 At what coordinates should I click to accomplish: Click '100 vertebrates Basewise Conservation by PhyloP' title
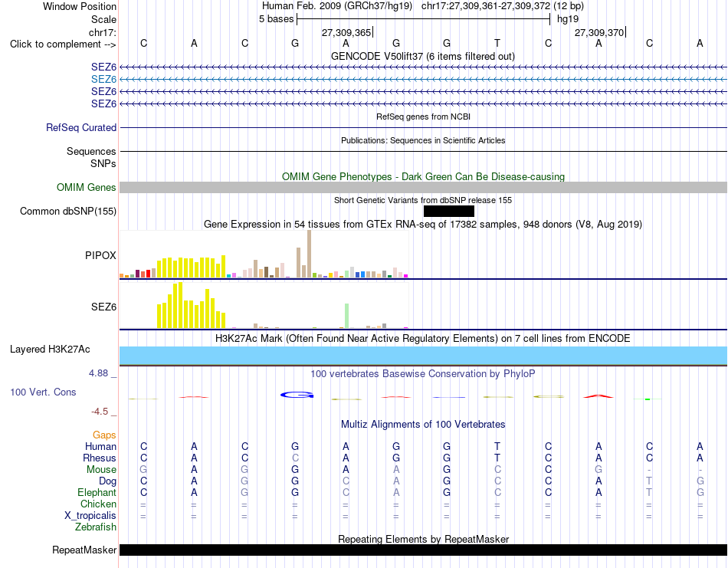(423, 374)
